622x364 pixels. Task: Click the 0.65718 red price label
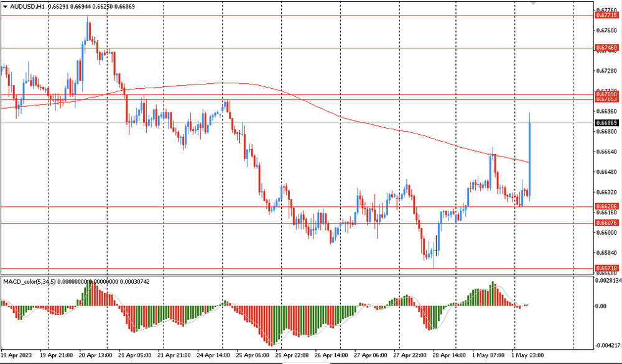pyautogui.click(x=606, y=268)
